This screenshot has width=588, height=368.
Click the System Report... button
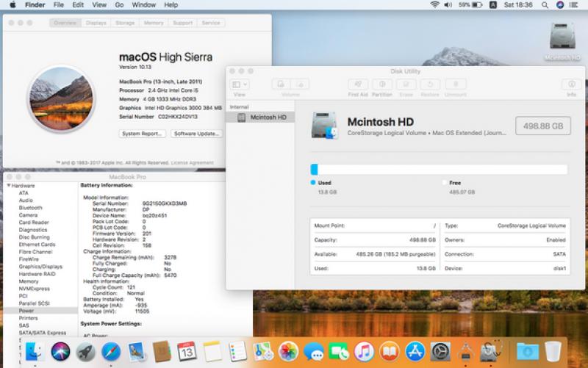(142, 134)
